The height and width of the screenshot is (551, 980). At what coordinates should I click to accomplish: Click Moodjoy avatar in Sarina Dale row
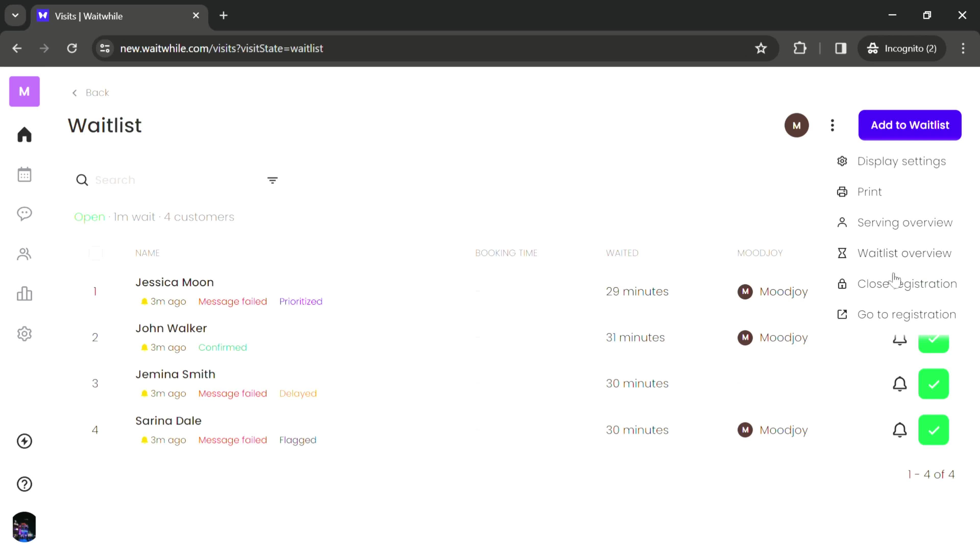click(x=745, y=430)
